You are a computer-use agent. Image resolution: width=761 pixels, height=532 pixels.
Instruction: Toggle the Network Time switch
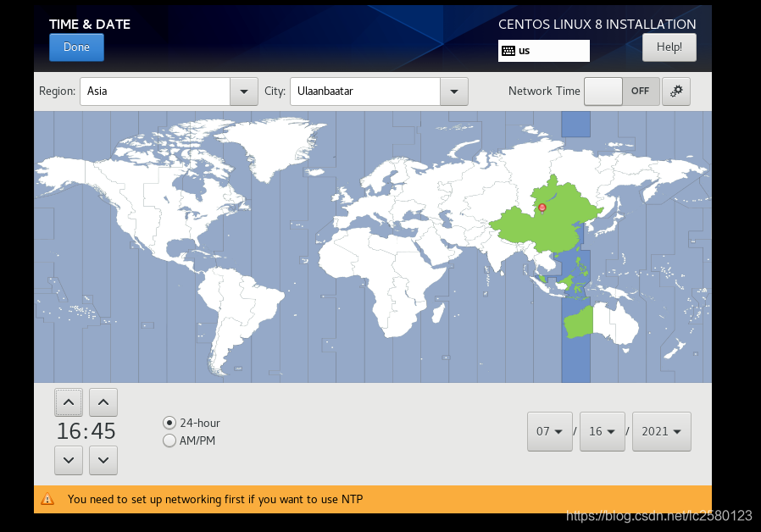622,91
